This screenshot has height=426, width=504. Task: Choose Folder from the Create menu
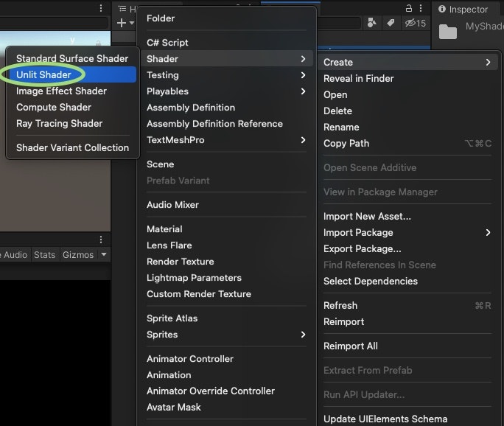(227, 18)
